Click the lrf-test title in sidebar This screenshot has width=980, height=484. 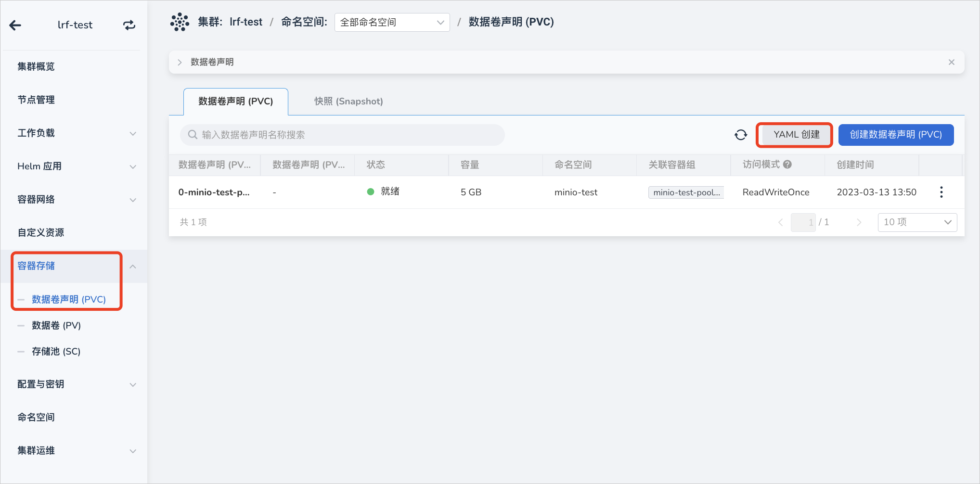tap(75, 25)
